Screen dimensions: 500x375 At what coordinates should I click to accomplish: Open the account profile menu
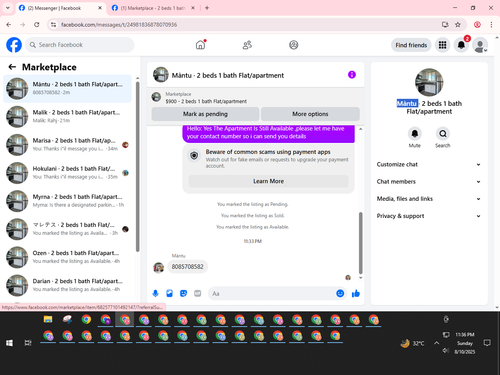480,45
